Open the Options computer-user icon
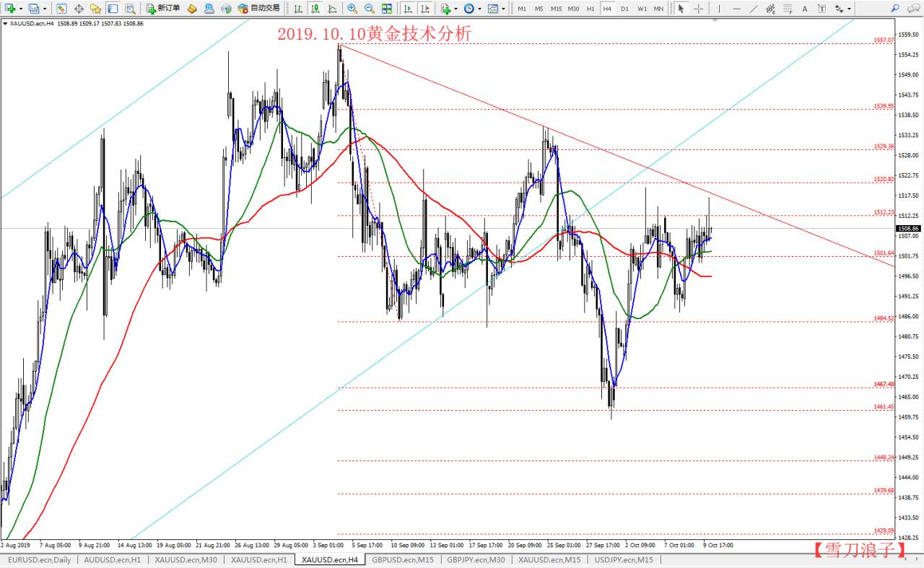Image resolution: width=924 pixels, height=568 pixels. pos(209,9)
